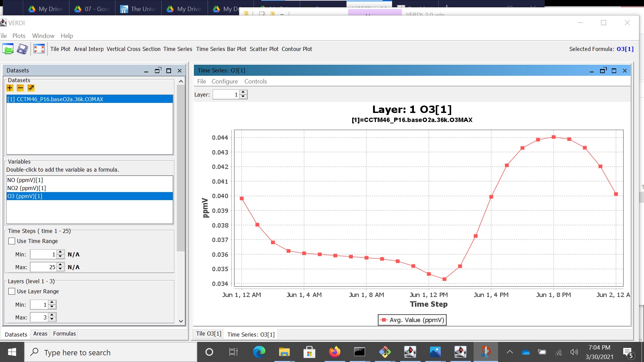The image size is (644, 362).
Task: Click the Vertical Cross Section button
Action: (x=133, y=49)
